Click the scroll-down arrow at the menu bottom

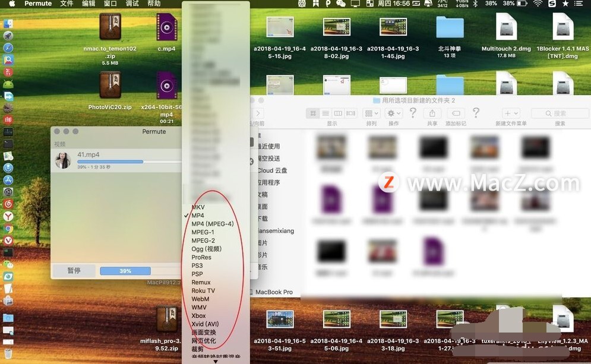(x=216, y=362)
